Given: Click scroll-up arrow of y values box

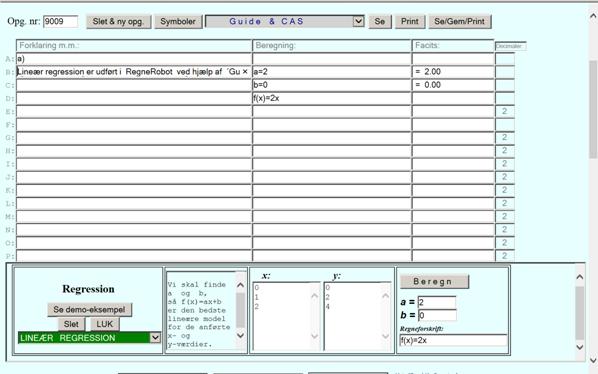Looking at the screenshot, I should click(386, 295).
